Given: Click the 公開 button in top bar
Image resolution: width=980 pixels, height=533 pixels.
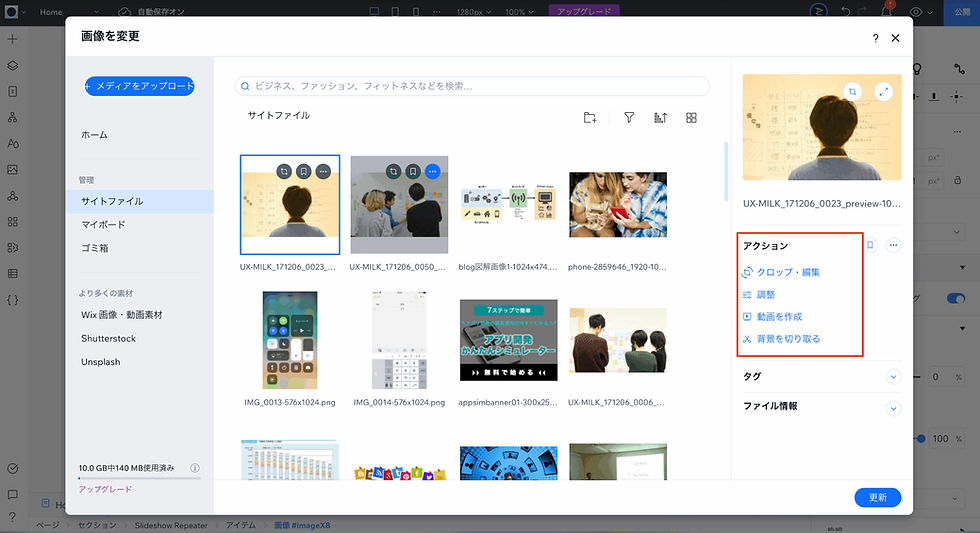Looking at the screenshot, I should click(962, 12).
